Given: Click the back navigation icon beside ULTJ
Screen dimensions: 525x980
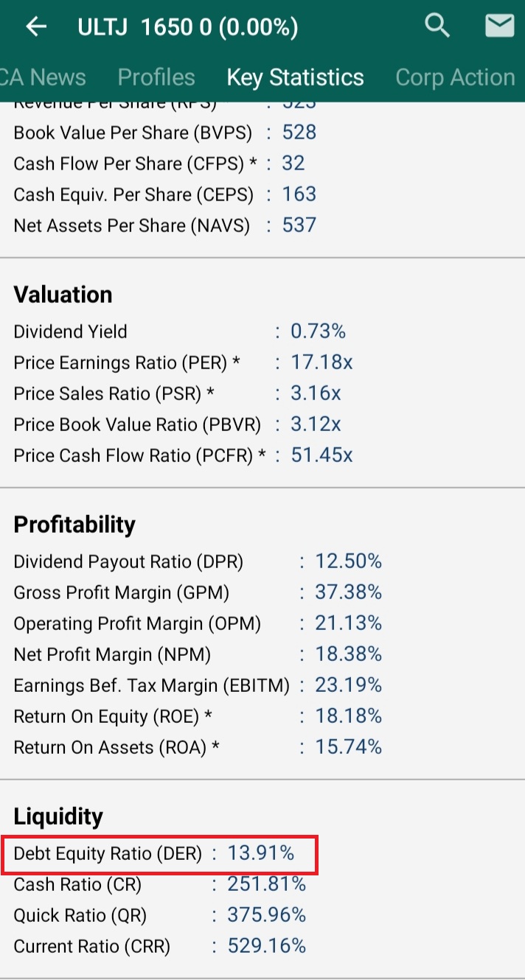Looking at the screenshot, I should [x=35, y=26].
